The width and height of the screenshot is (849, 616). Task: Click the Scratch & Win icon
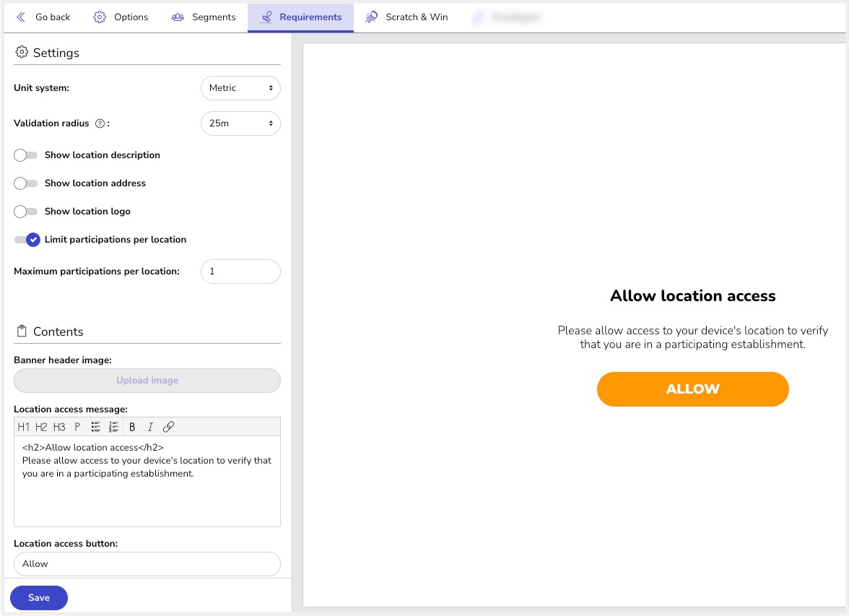pyautogui.click(x=371, y=17)
